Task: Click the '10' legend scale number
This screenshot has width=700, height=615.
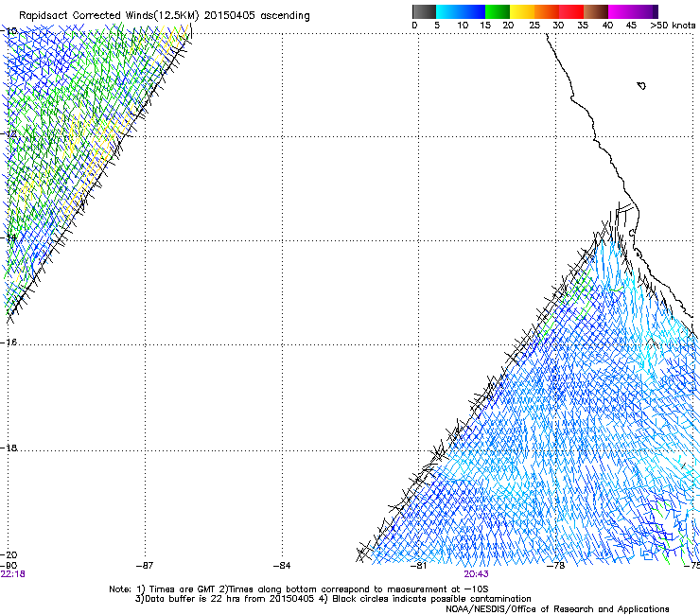Action: (463, 25)
